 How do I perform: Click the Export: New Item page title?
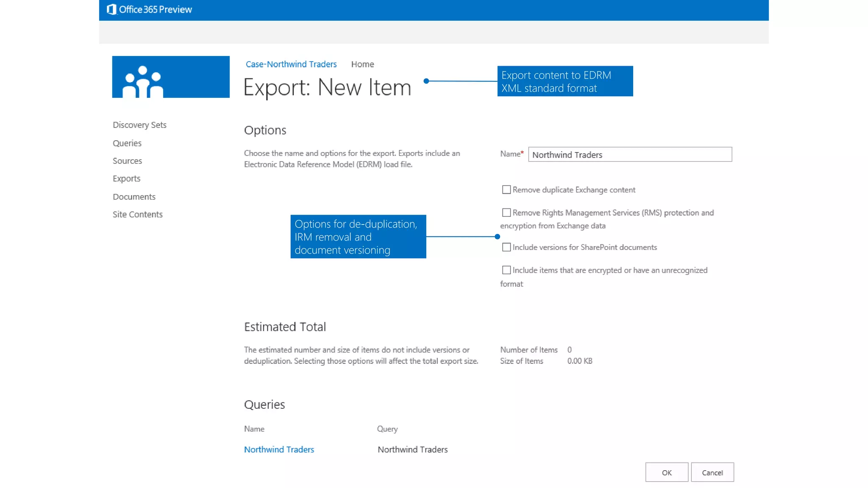[x=327, y=88]
